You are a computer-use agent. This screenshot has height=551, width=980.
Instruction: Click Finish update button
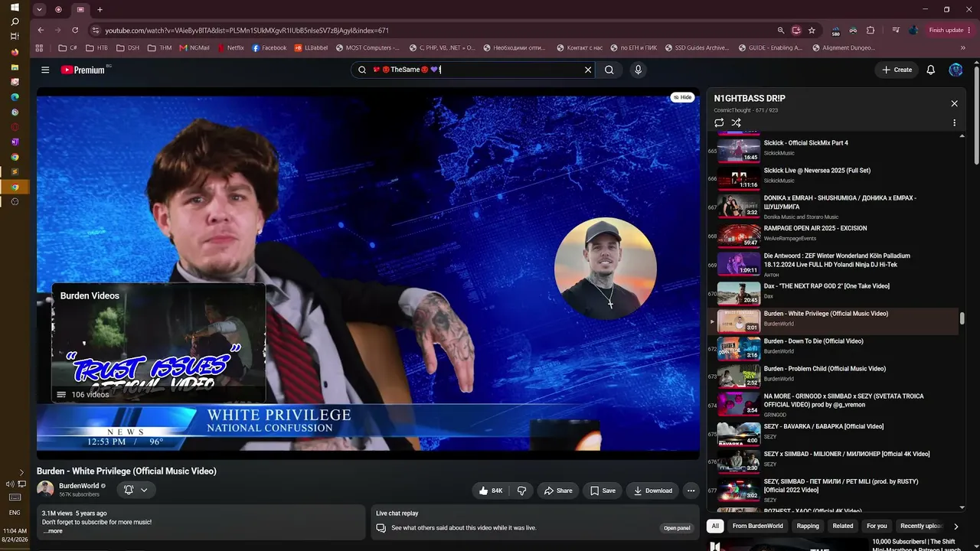pos(949,30)
